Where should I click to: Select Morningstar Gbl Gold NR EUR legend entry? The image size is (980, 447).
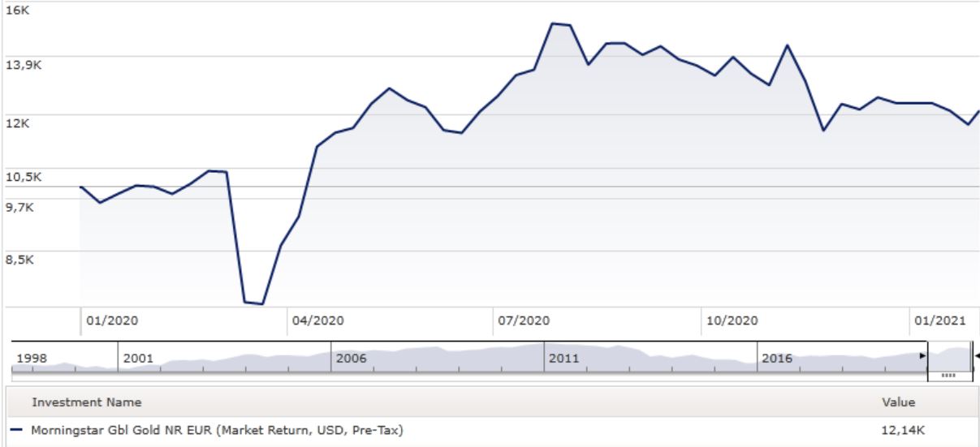tap(217, 430)
